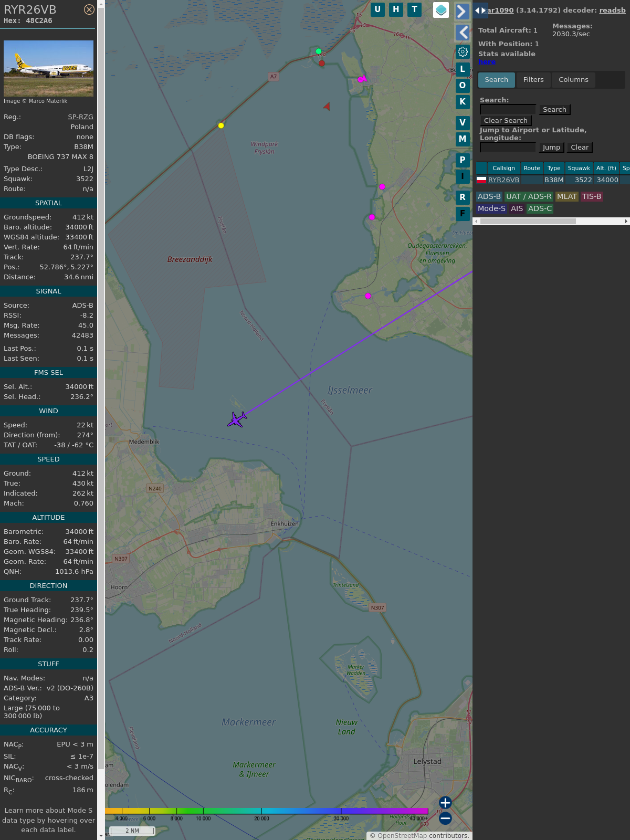Viewport: 630px width, 840px height.
Task: Click the aircraft photo thumbnail
Action: [48, 68]
